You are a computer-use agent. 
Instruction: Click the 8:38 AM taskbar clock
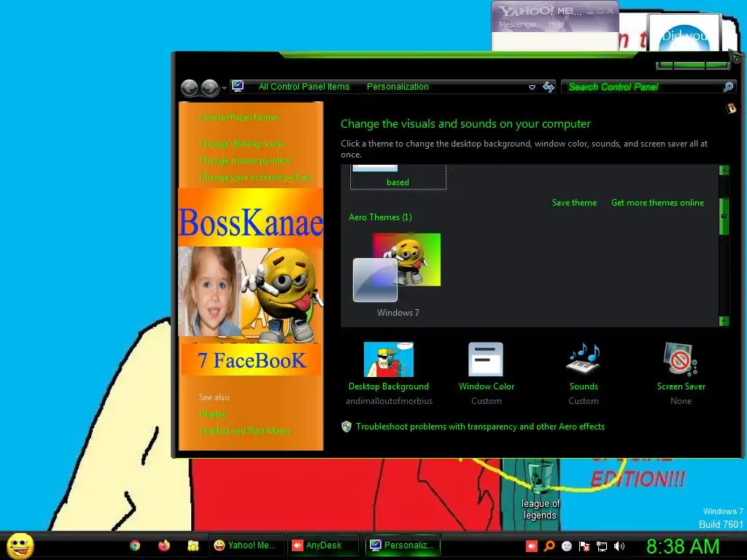tap(683, 546)
